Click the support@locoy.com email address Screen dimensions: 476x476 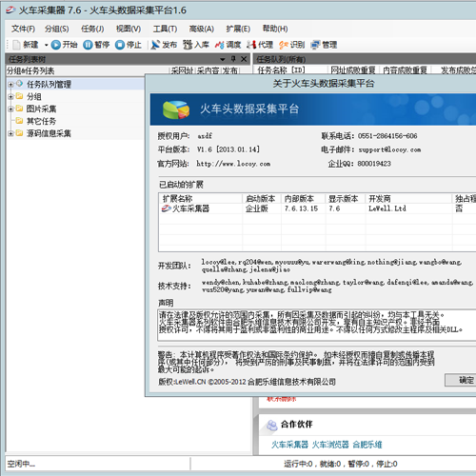[x=389, y=149]
